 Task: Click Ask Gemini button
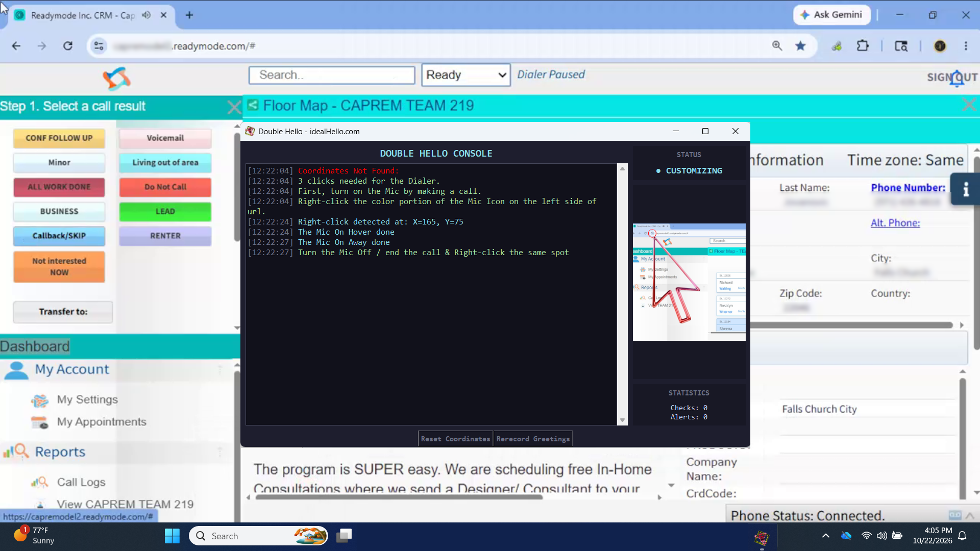[831, 15]
